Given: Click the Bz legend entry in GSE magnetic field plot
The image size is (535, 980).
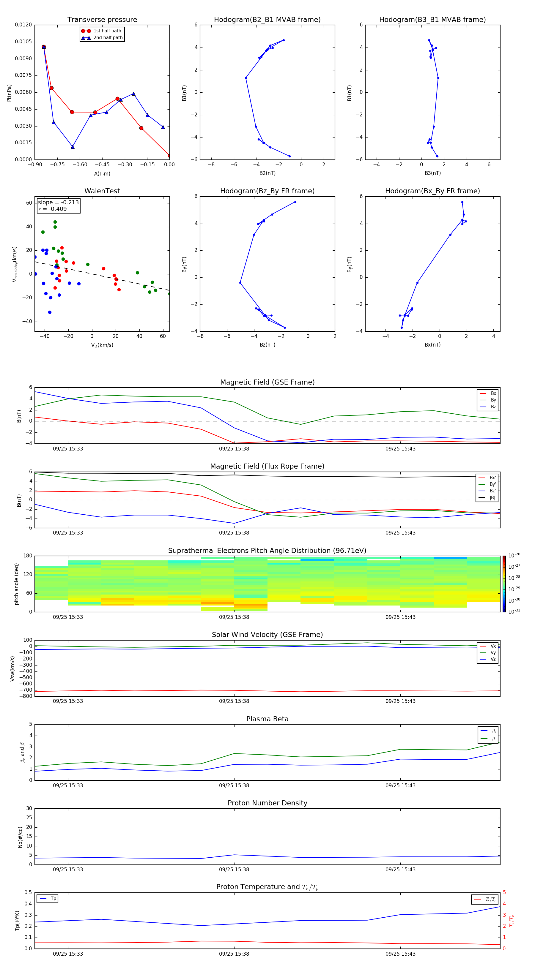Looking at the screenshot, I should coord(488,407).
